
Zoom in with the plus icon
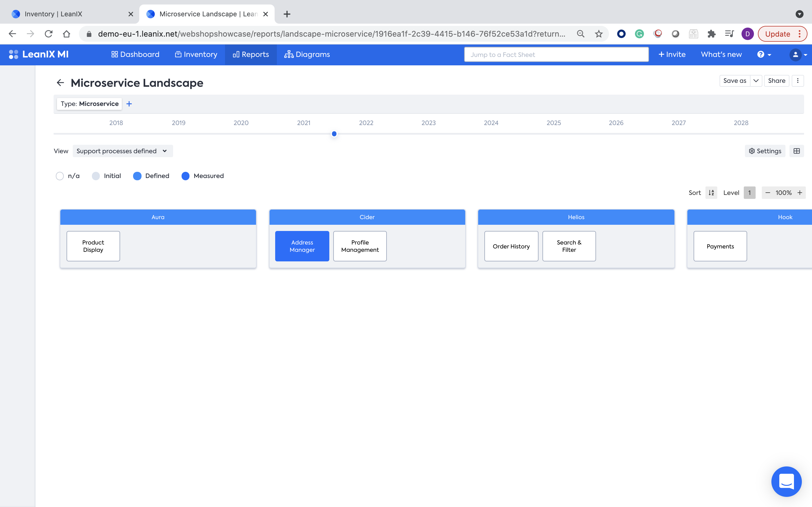pyautogui.click(x=800, y=193)
